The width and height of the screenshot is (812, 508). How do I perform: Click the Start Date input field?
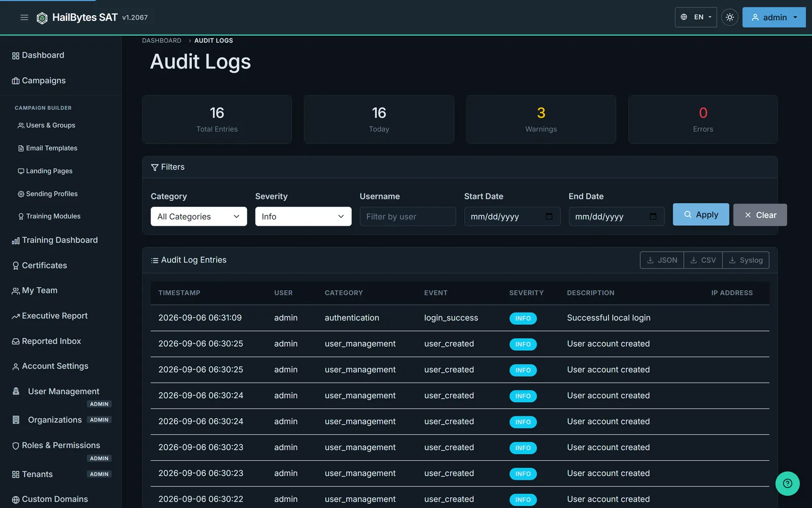pyautogui.click(x=512, y=216)
